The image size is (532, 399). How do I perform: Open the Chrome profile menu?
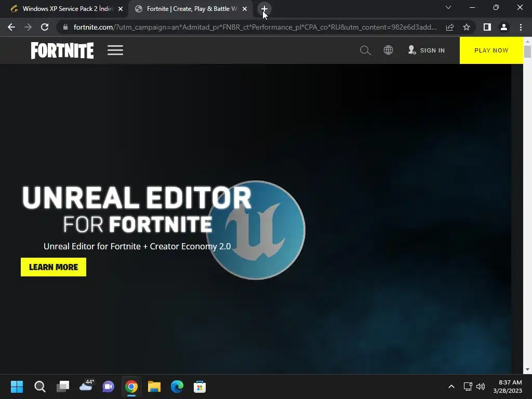pos(504,27)
